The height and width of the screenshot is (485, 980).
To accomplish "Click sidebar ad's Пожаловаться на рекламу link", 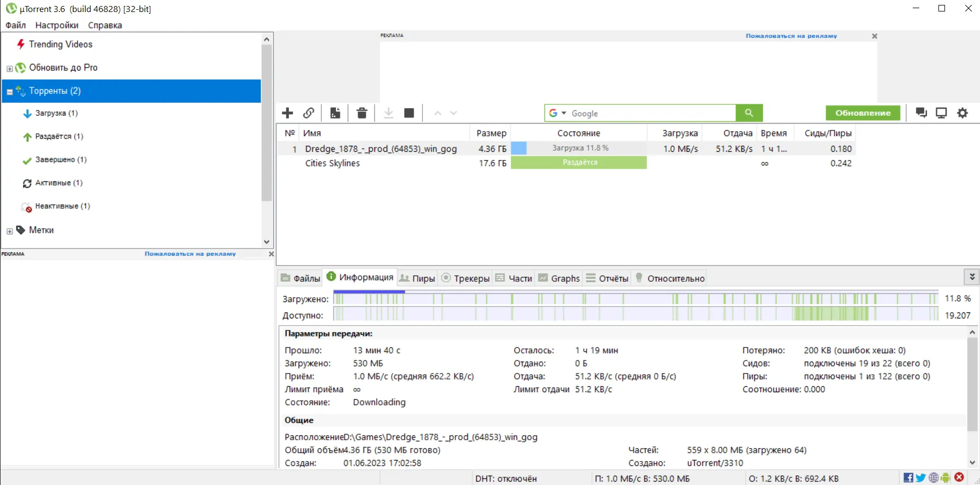I will pos(190,254).
